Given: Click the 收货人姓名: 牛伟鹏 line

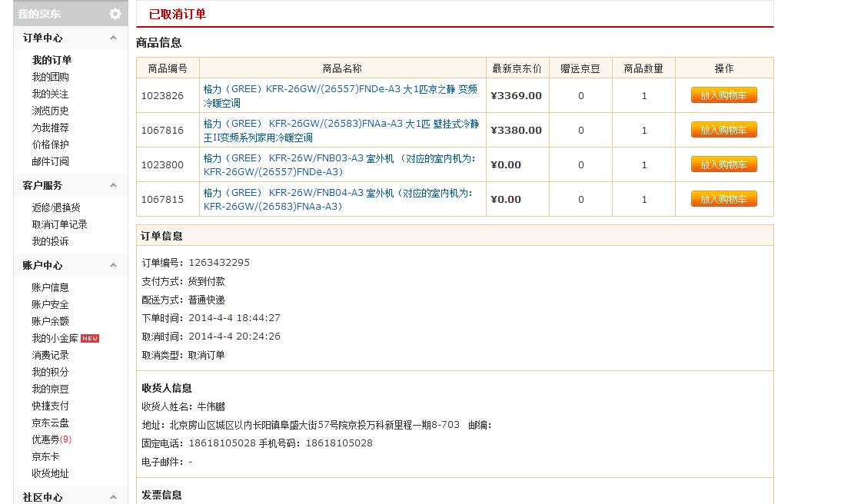Looking at the screenshot, I should 184,407.
